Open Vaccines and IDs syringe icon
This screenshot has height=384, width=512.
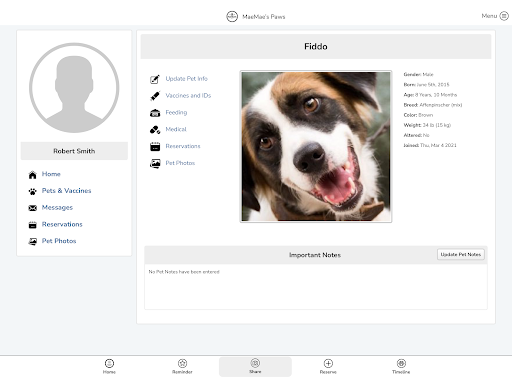pyautogui.click(x=155, y=96)
